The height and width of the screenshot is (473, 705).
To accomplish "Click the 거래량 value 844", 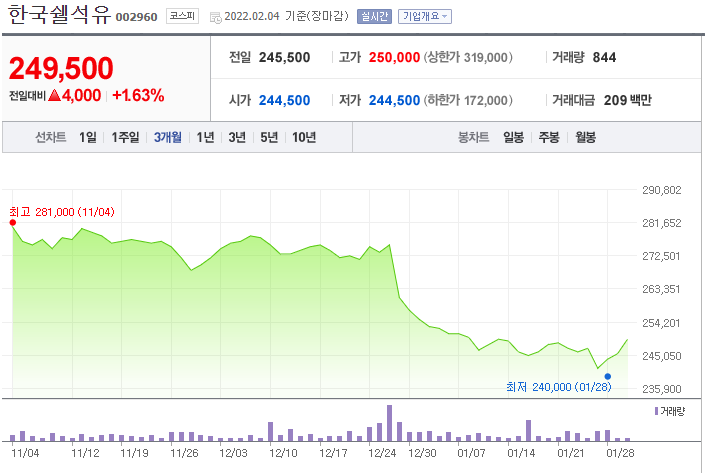I will click(x=604, y=58).
